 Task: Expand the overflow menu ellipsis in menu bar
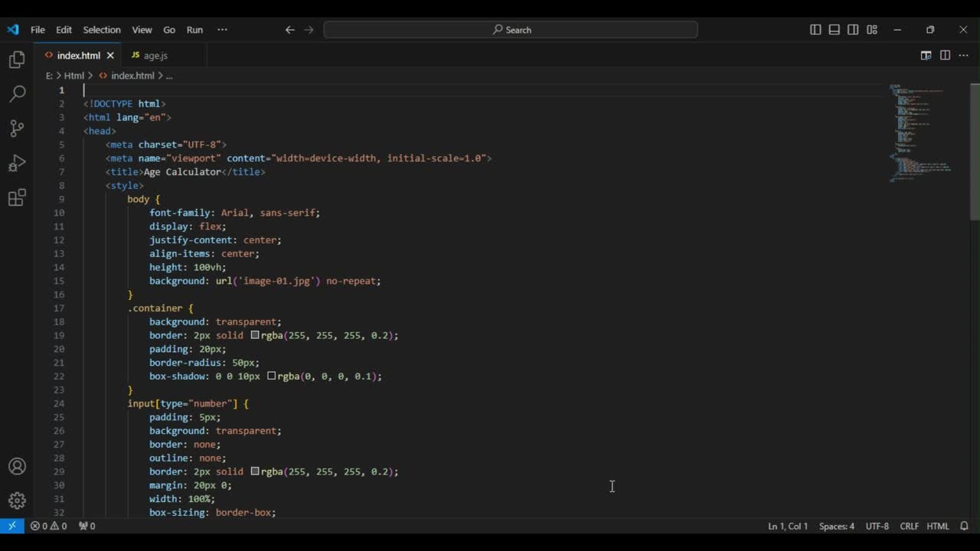tap(222, 30)
